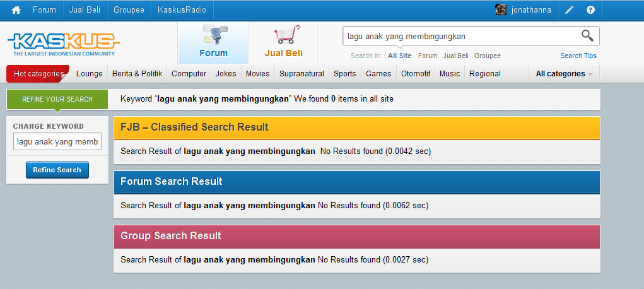Select the Jual Beli shopping cart tab
This screenshot has width=644, height=289.
284,42
